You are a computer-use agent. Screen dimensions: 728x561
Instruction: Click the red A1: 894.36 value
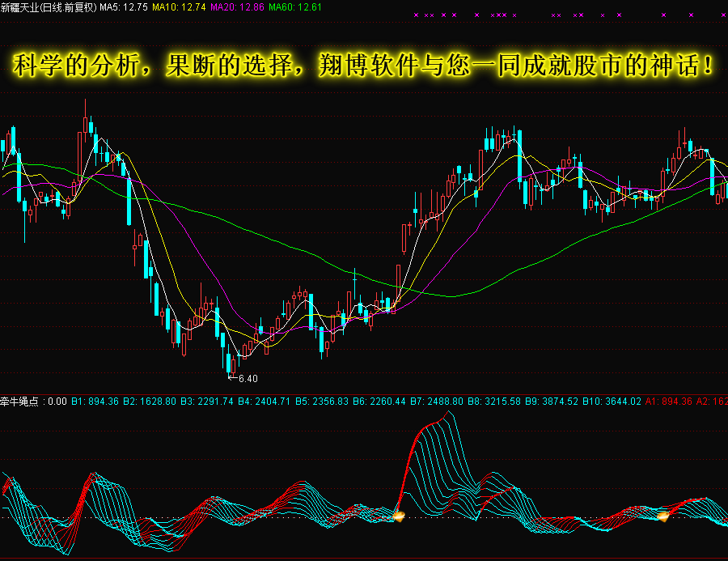[669, 401]
